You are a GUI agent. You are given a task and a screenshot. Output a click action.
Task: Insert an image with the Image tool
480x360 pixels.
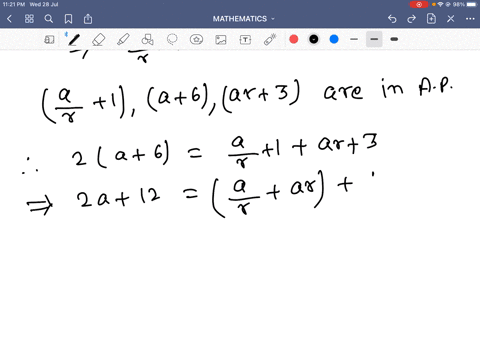click(x=221, y=40)
